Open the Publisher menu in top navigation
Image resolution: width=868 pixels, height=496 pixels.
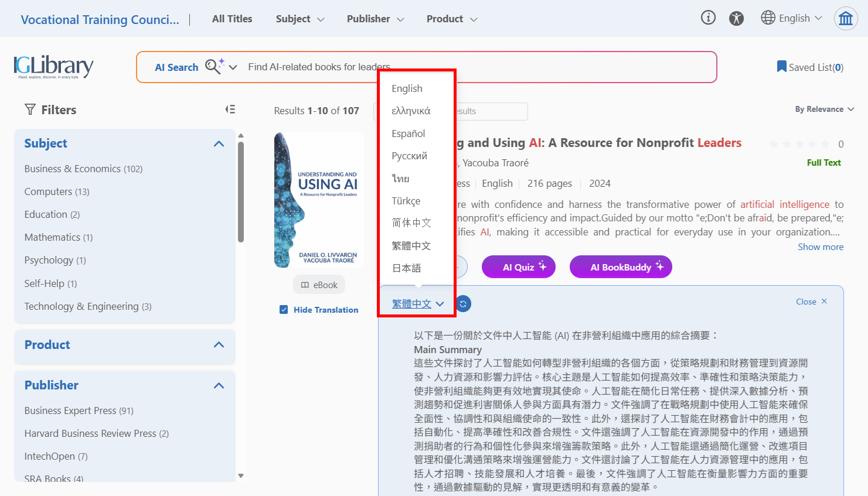coord(375,19)
